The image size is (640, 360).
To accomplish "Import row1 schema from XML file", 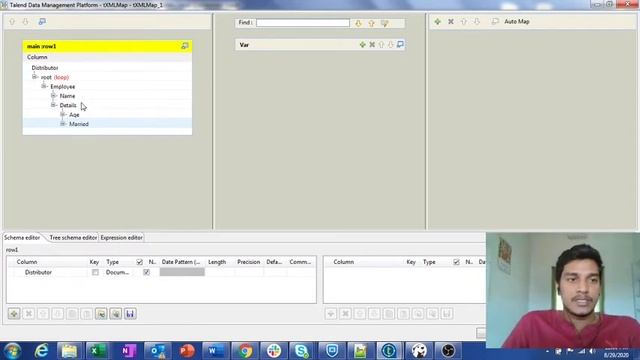I will (x=101, y=313).
